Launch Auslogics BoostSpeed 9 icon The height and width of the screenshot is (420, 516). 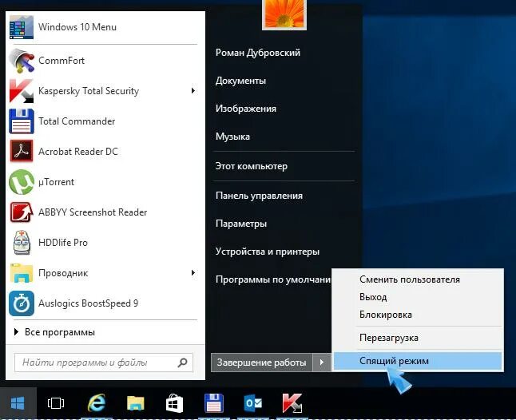tap(22, 303)
